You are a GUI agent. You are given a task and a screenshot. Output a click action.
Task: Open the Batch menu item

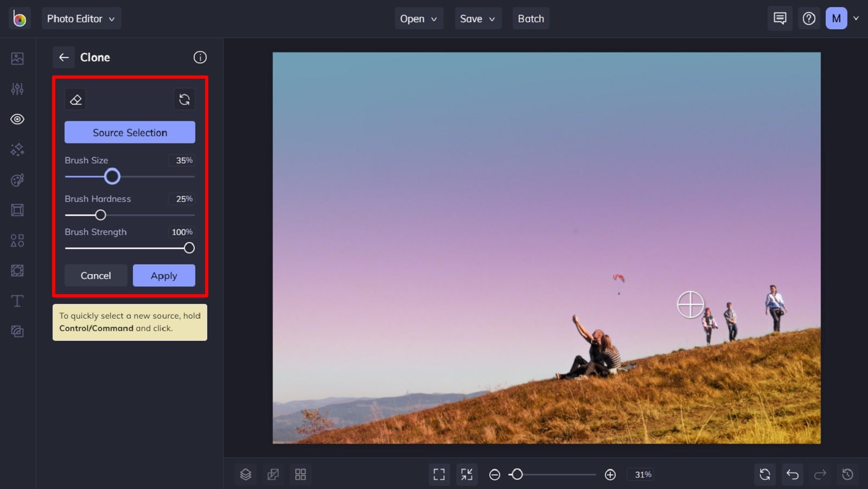[x=531, y=18]
